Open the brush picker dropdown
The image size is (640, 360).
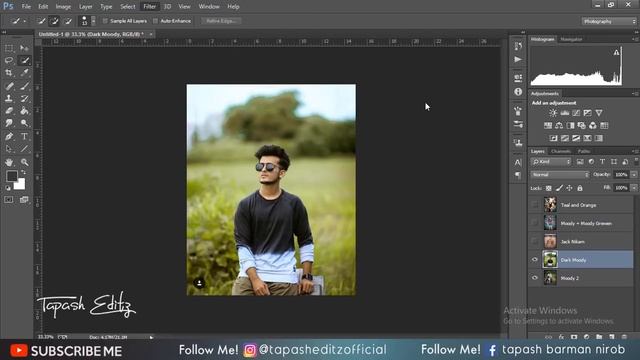coord(93,21)
